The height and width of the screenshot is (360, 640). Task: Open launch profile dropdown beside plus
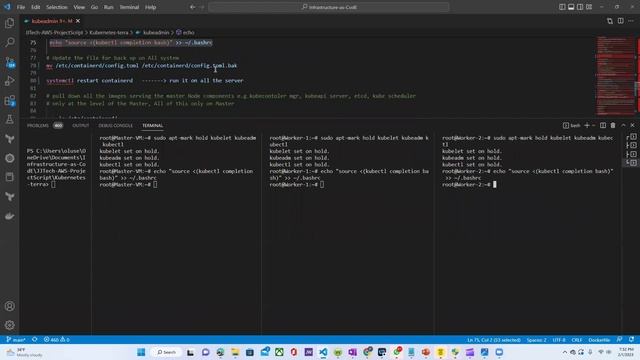point(593,125)
